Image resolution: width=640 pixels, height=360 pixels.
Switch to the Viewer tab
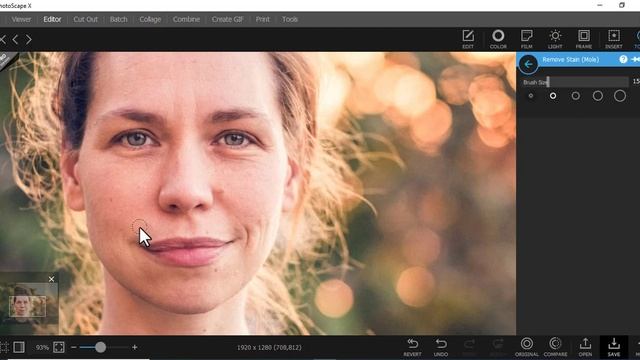tap(21, 19)
